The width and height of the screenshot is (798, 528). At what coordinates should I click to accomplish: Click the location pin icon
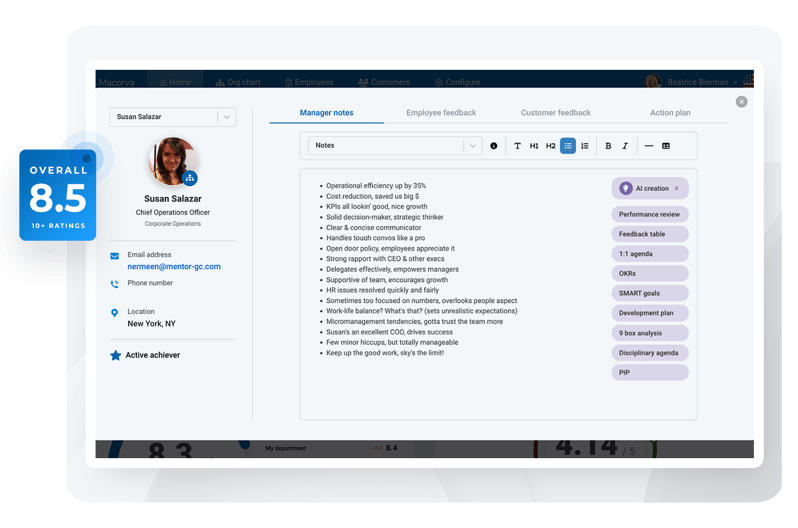(115, 313)
